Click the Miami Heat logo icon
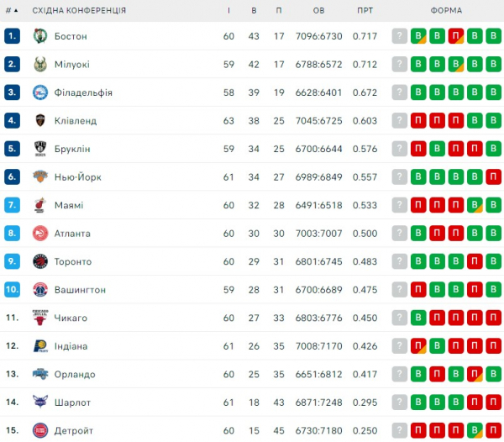 (40, 205)
